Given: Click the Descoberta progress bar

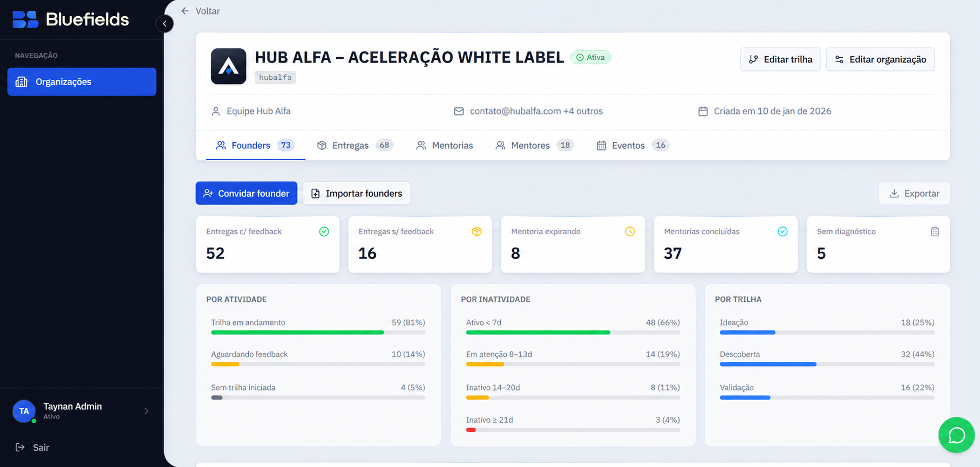Looking at the screenshot, I should pos(827,365).
